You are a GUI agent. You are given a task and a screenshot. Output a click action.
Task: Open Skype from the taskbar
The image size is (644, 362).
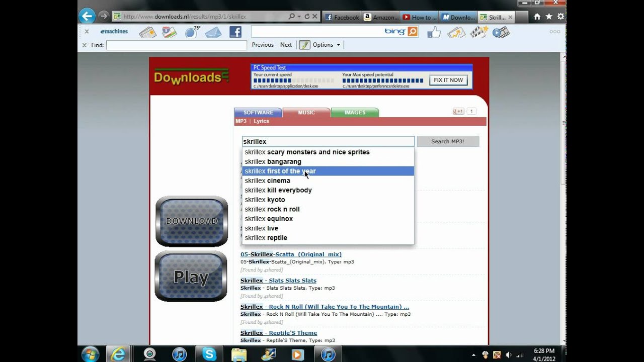tap(209, 354)
